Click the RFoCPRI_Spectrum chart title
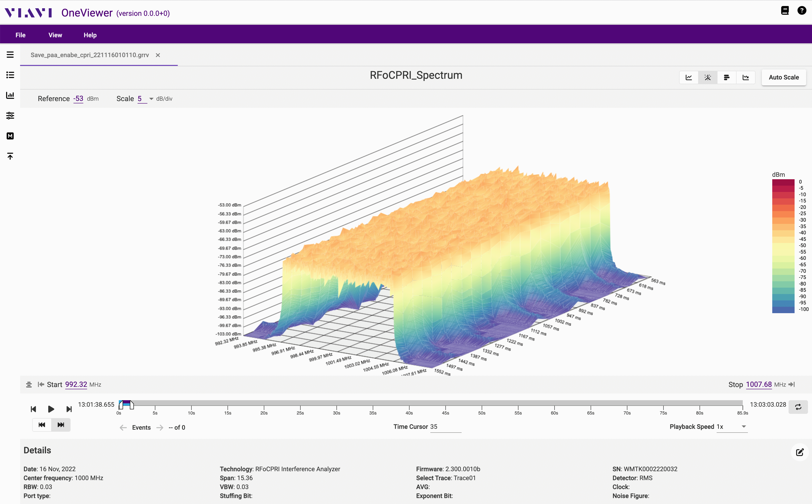The height and width of the screenshot is (504, 812). coord(416,75)
